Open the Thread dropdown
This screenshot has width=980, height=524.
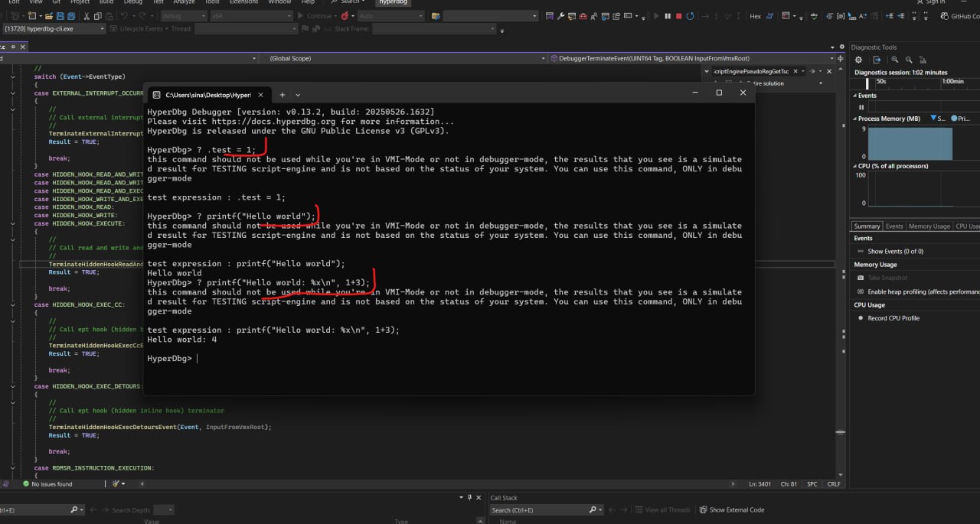pos(245,28)
